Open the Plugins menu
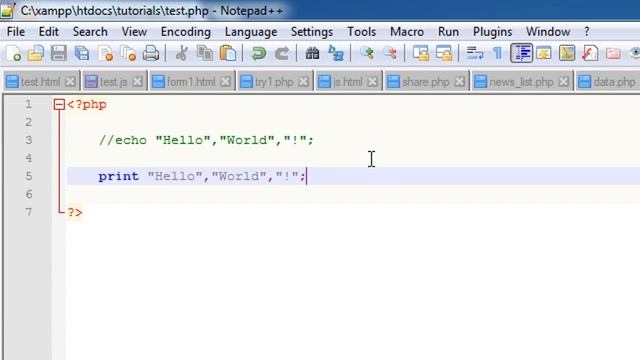 pos(493,32)
